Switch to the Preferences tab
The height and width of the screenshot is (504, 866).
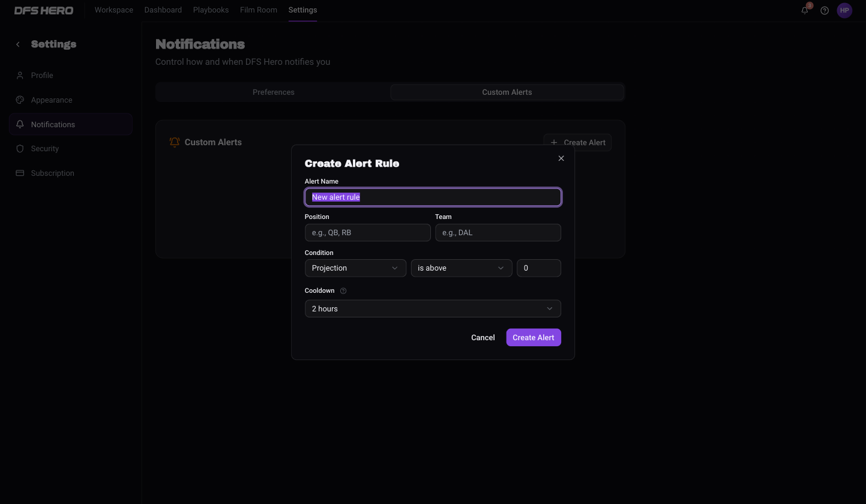(x=274, y=92)
